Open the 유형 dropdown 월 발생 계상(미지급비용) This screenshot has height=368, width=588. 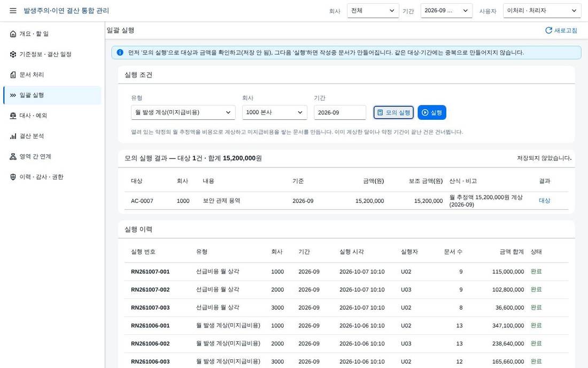183,112
